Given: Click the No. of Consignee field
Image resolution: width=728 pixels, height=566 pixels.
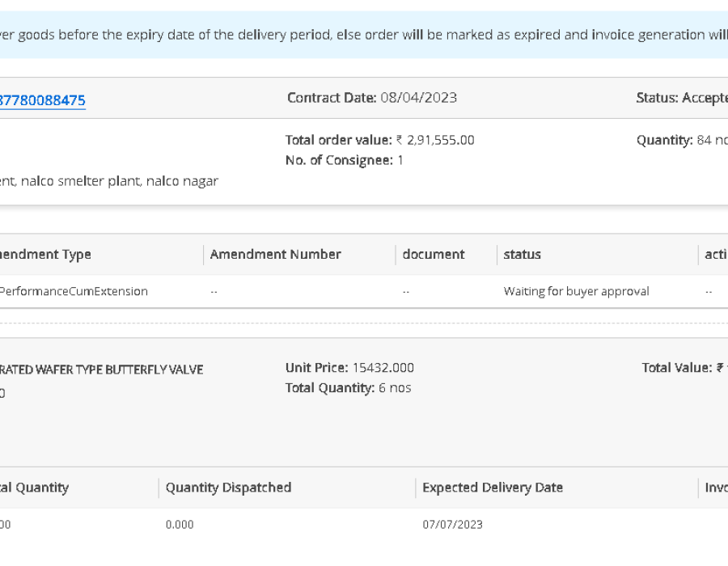Looking at the screenshot, I should point(344,160).
